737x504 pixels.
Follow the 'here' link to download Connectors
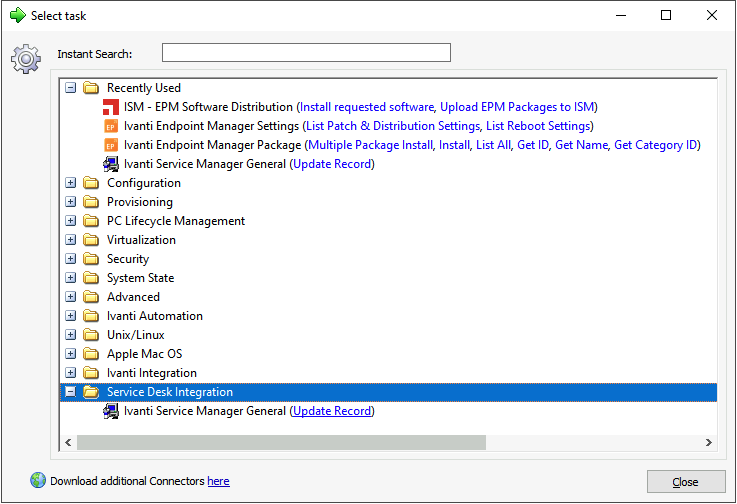[x=219, y=481]
